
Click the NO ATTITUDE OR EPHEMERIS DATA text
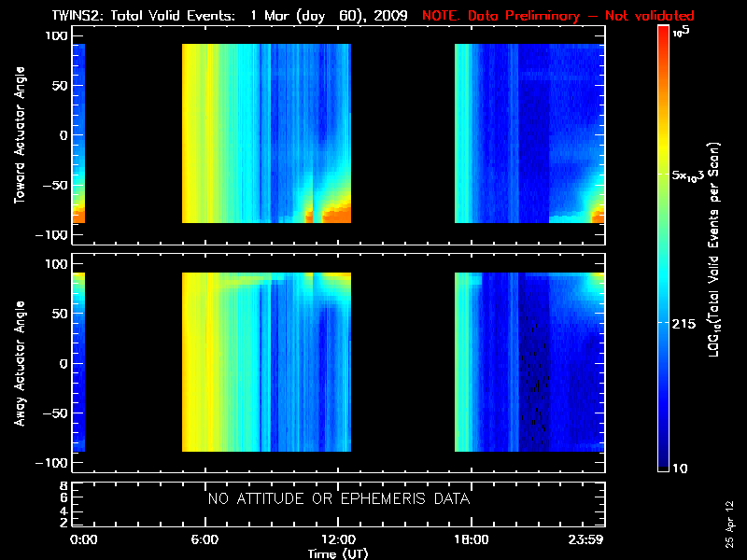[339, 498]
